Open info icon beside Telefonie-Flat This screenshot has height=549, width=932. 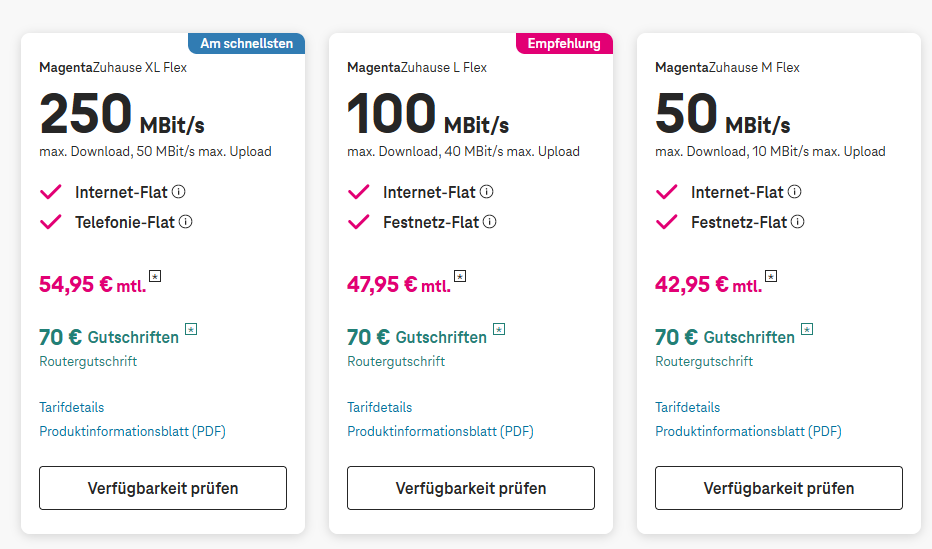pyautogui.click(x=185, y=222)
